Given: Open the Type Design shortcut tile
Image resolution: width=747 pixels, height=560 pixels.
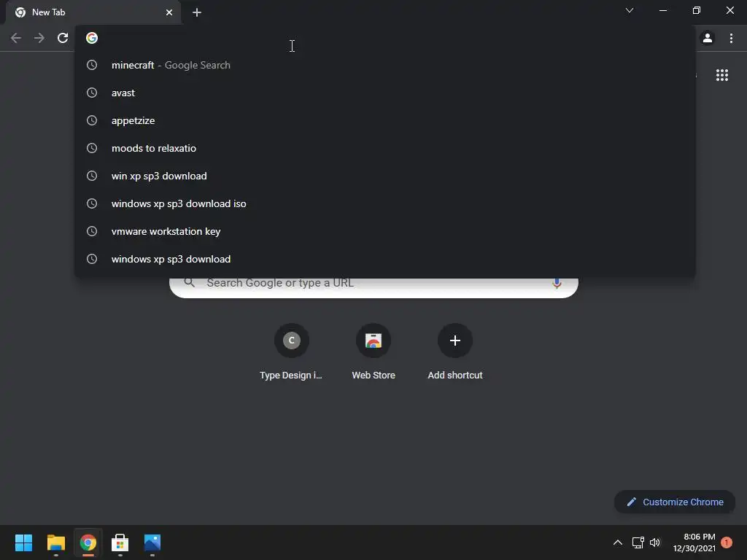Looking at the screenshot, I should [x=291, y=352].
